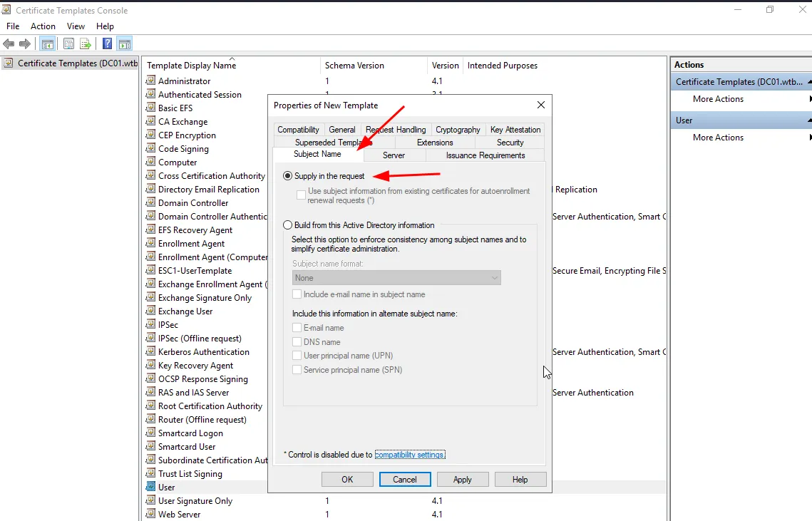Toggle the Show/Hide Console Tree toolbar icon

coord(48,44)
